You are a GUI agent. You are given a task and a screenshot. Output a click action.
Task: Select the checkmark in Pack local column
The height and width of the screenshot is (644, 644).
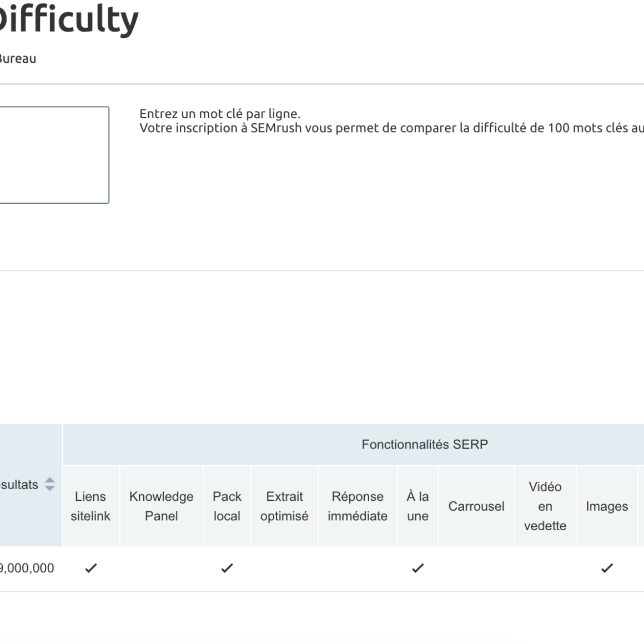[x=227, y=568]
